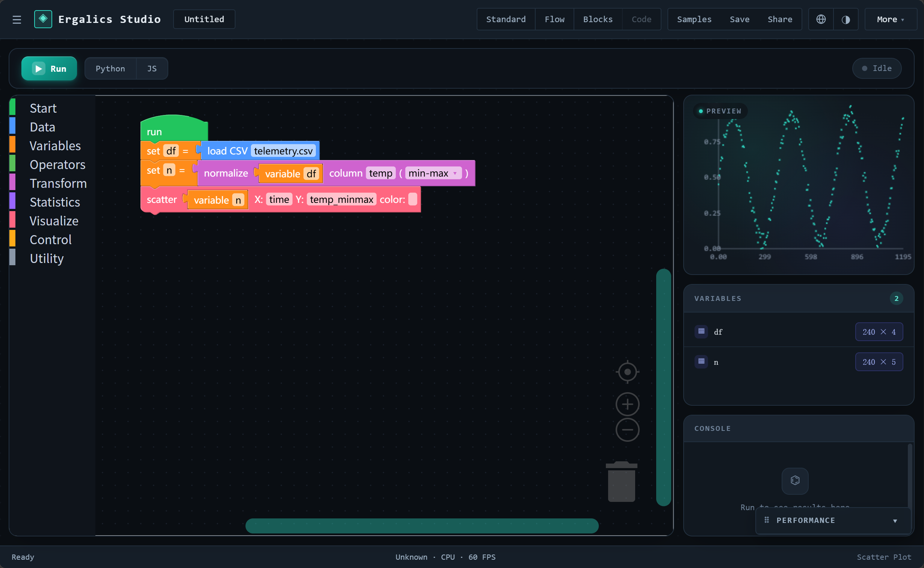The width and height of the screenshot is (924, 568).
Task: Click the Idle status indicator
Action: 877,68
